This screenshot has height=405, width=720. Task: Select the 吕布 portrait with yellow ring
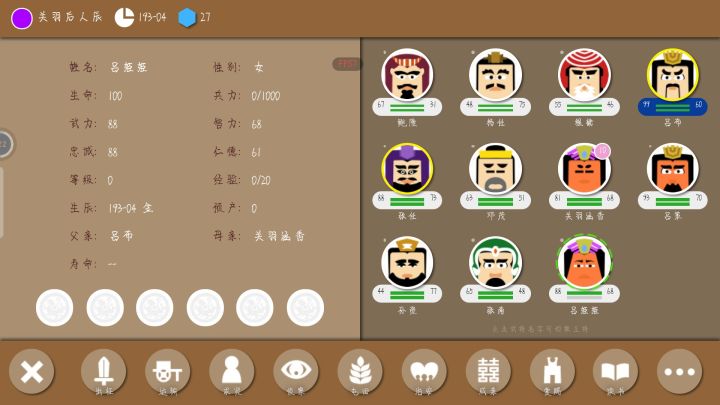673,75
